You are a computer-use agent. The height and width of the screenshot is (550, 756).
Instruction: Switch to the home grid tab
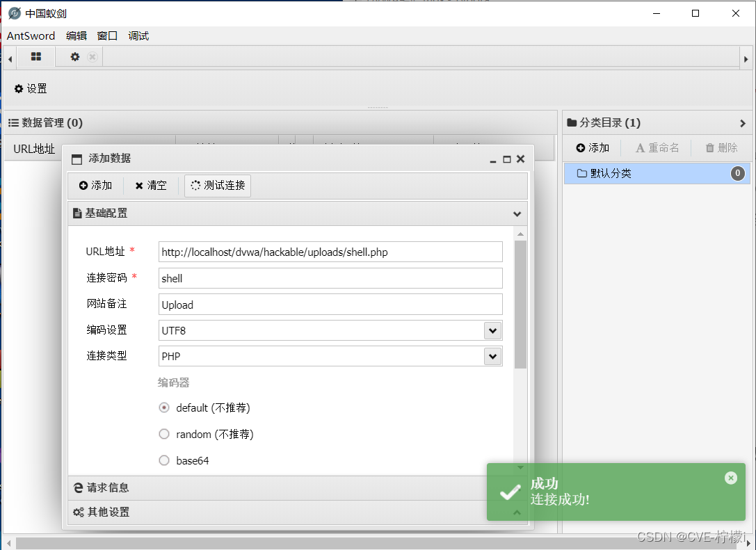tap(36, 57)
